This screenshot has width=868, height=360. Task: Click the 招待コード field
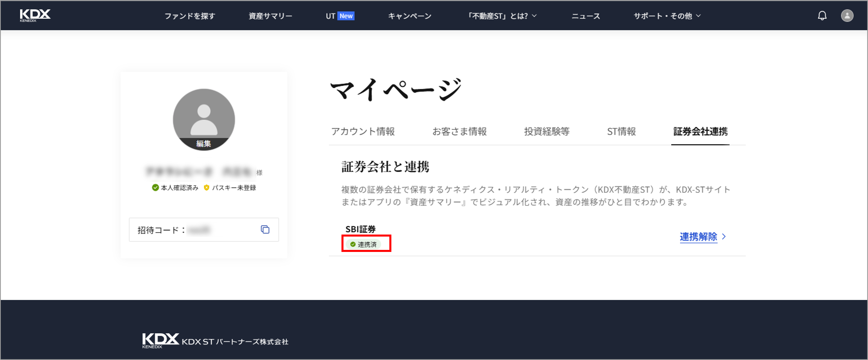pos(203,230)
